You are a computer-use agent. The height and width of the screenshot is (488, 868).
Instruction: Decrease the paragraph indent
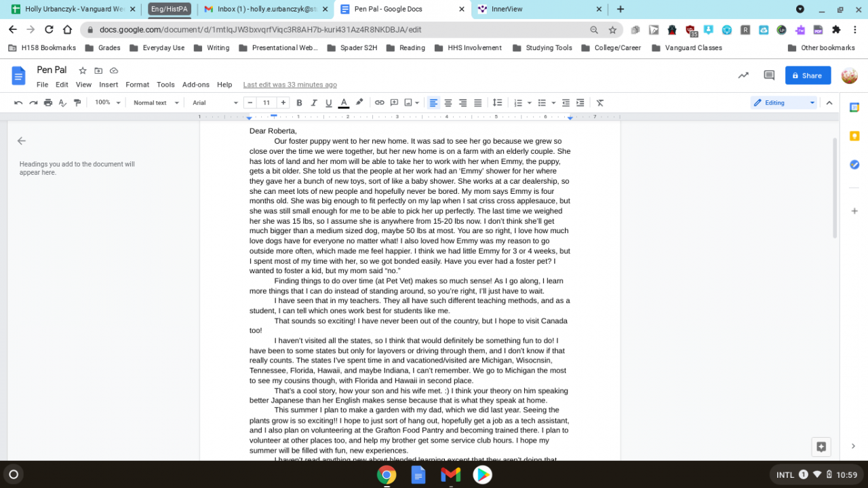(566, 103)
